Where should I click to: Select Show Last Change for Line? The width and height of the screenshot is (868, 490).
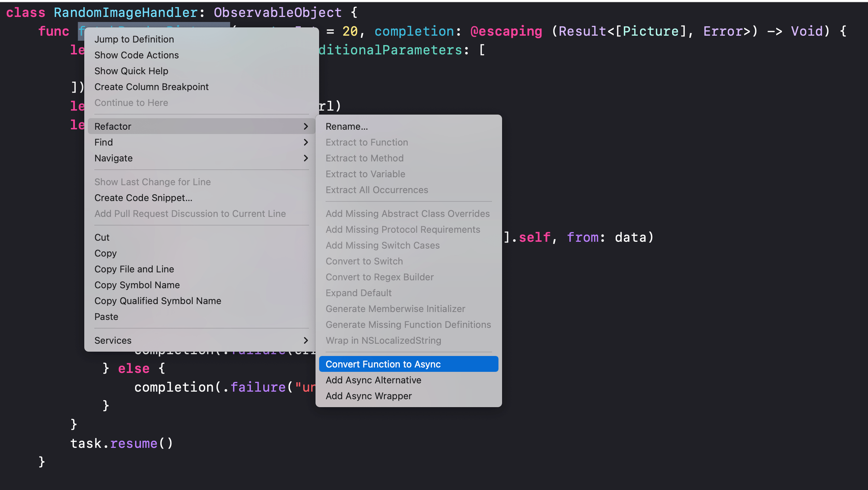click(x=153, y=182)
